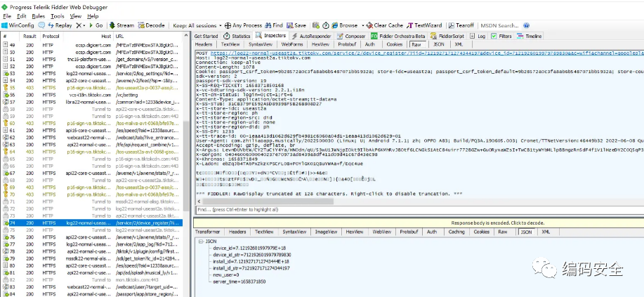Click the Remove sessions X icon
Image resolution: width=644 pixels, height=297 pixels.
[79, 25]
